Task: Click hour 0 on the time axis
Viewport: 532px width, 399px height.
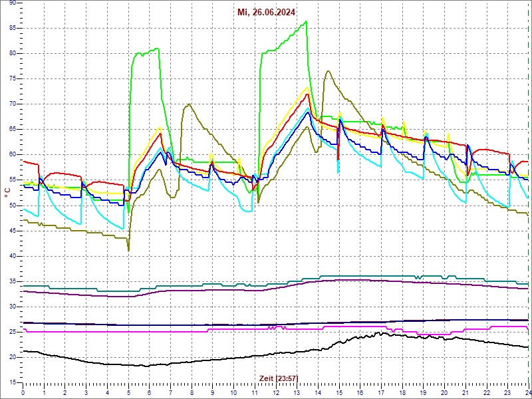Action: [23, 392]
